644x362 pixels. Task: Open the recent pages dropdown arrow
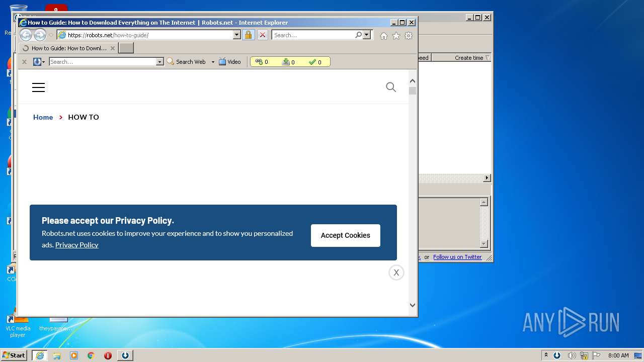tap(51, 35)
